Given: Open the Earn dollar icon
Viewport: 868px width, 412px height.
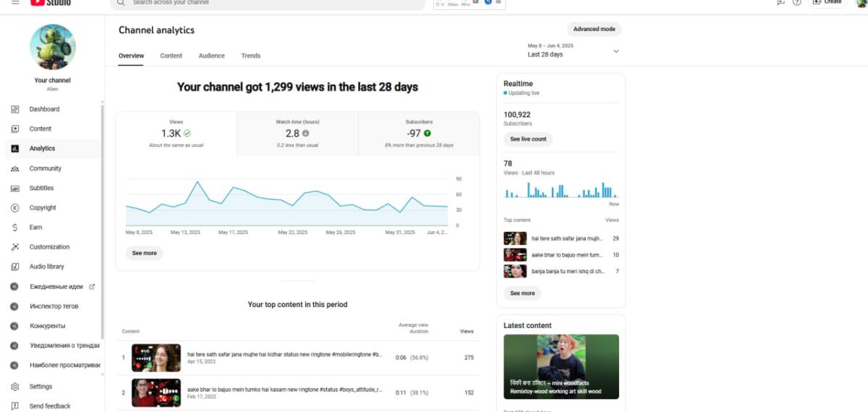Looking at the screenshot, I should [x=15, y=227].
